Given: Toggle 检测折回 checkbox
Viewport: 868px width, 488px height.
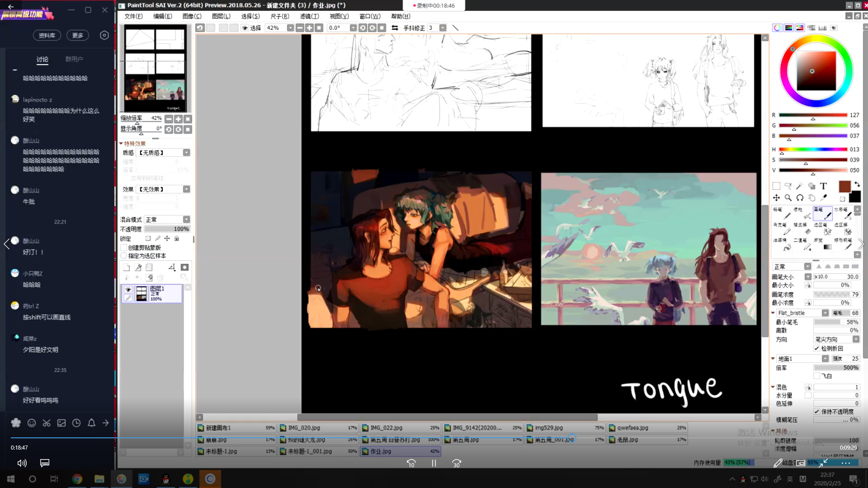Looking at the screenshot, I should (816, 348).
